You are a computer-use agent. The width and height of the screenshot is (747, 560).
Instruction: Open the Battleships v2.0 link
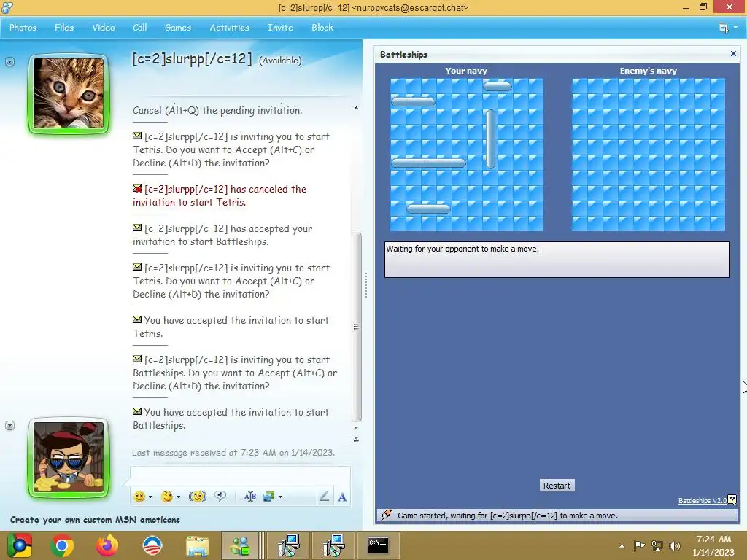coord(703,500)
